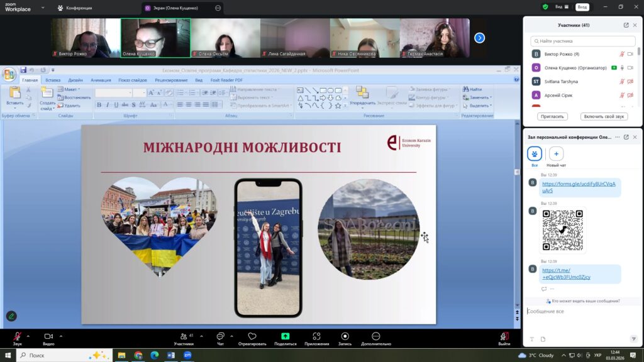
Task: Open the Вставка ribbon tab
Action: [x=53, y=80]
